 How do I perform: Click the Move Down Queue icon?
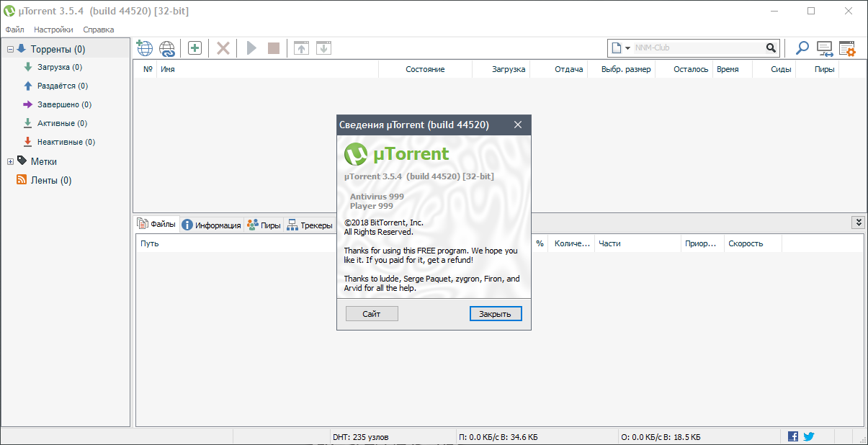[323, 48]
